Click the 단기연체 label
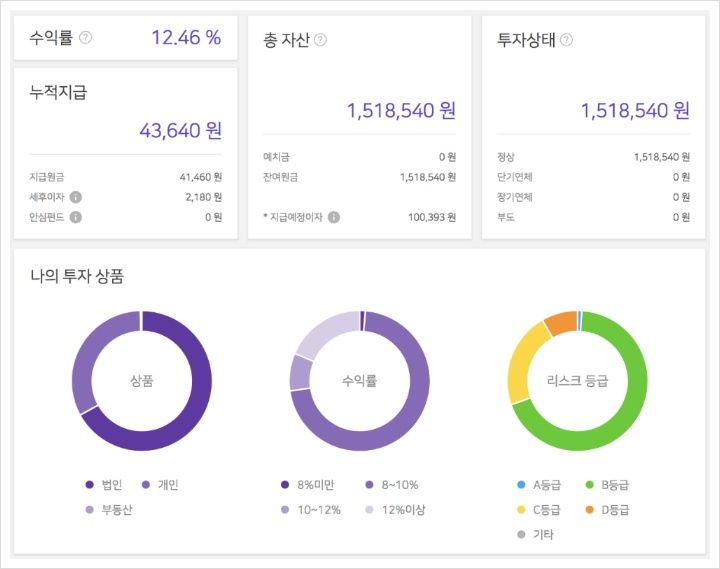720x569 pixels. point(515,177)
